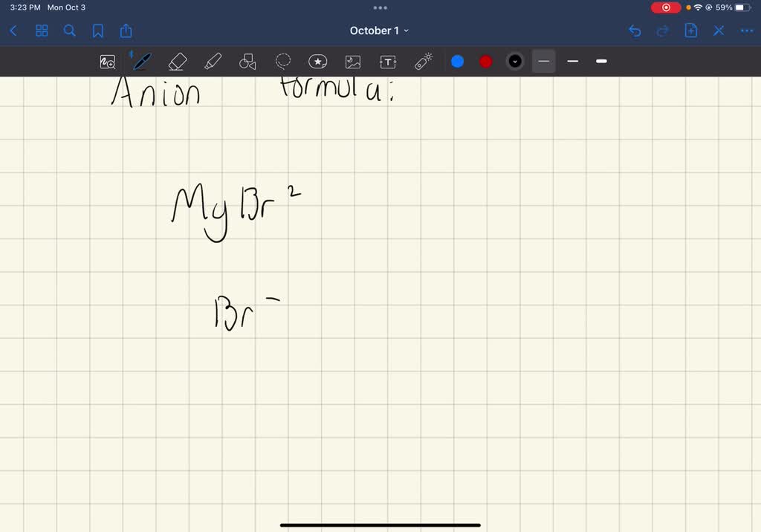This screenshot has width=761, height=532.
Task: Select the text insertion tool
Action: click(x=388, y=61)
